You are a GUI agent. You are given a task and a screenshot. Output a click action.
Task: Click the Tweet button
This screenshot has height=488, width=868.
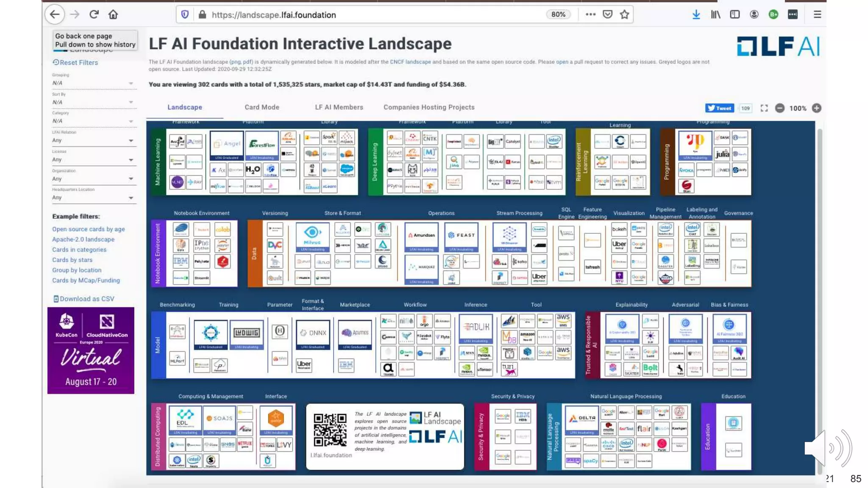[x=719, y=108]
